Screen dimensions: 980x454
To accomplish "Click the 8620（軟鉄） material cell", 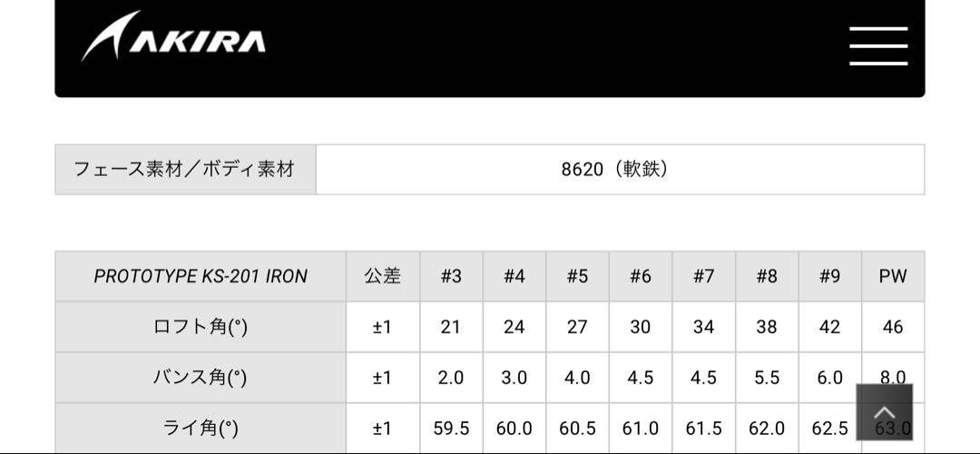I will coord(620,170).
